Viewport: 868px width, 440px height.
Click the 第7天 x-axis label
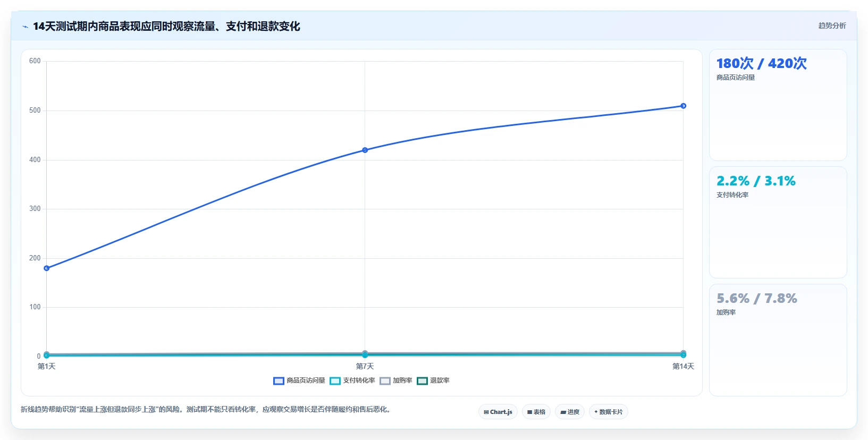click(365, 366)
